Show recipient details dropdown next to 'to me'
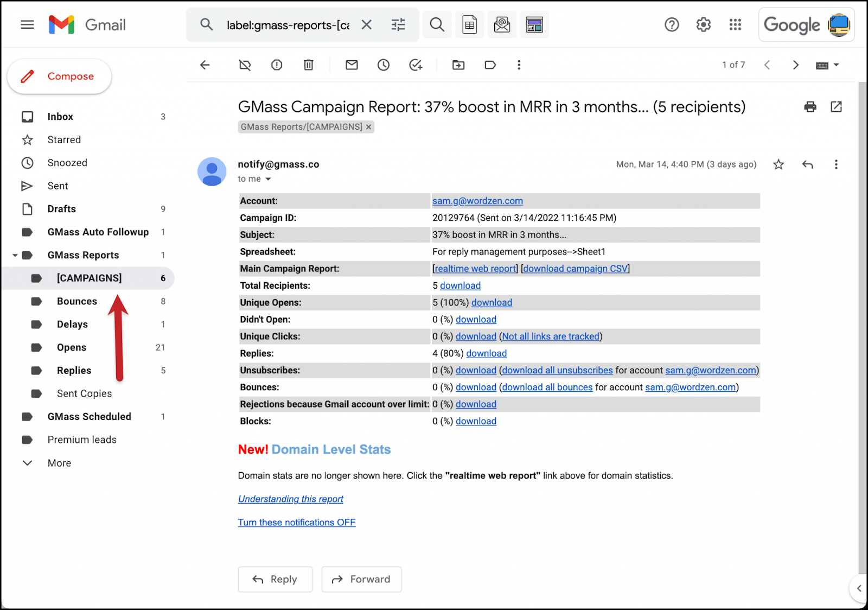Viewport: 868px width, 610px height. tap(267, 179)
